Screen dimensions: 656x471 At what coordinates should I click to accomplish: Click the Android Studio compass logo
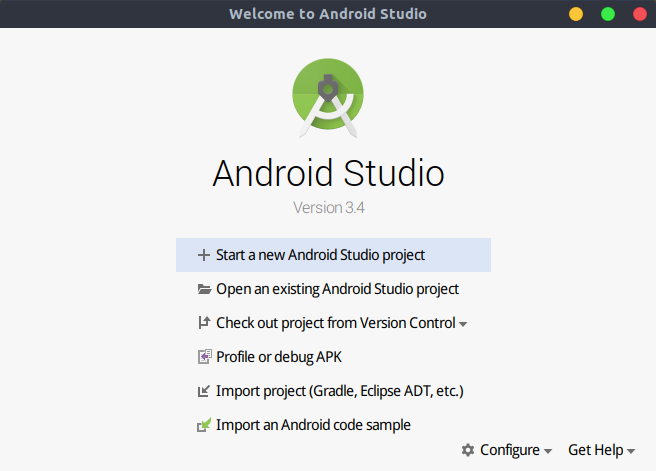pos(328,98)
